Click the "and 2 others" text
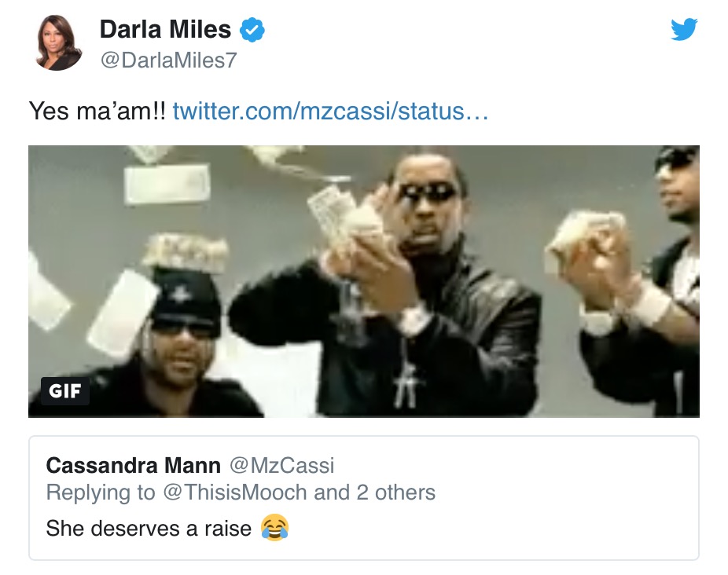 click(375, 493)
